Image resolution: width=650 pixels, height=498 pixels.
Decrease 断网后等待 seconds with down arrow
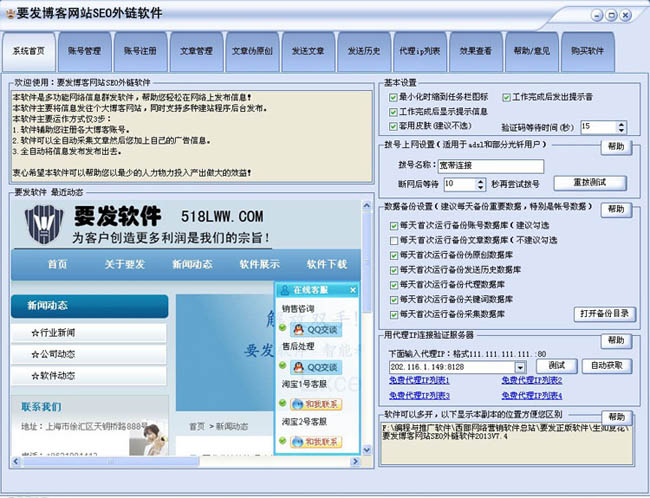[x=480, y=187]
